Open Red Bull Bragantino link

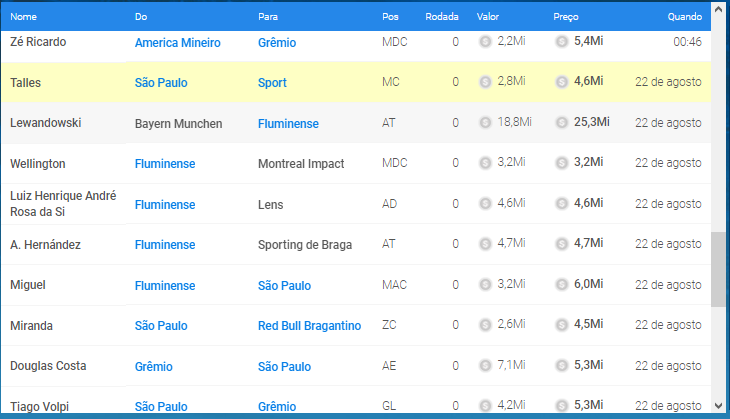310,326
